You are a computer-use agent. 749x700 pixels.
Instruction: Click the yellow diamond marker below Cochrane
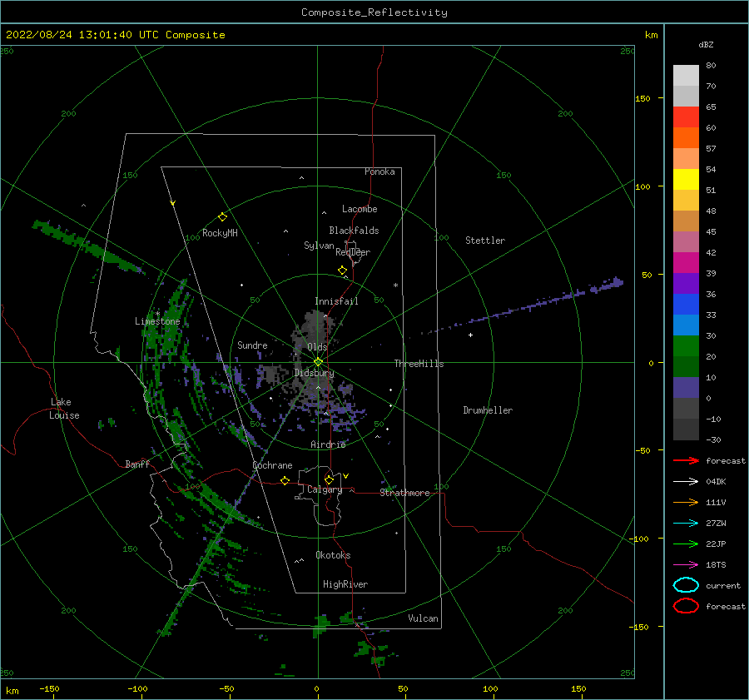(285, 480)
